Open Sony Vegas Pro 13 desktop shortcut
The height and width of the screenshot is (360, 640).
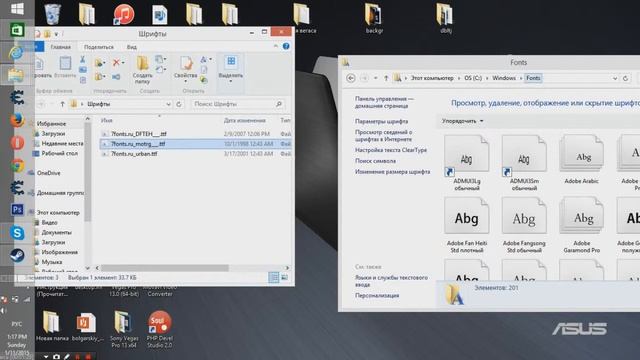(x=123, y=329)
